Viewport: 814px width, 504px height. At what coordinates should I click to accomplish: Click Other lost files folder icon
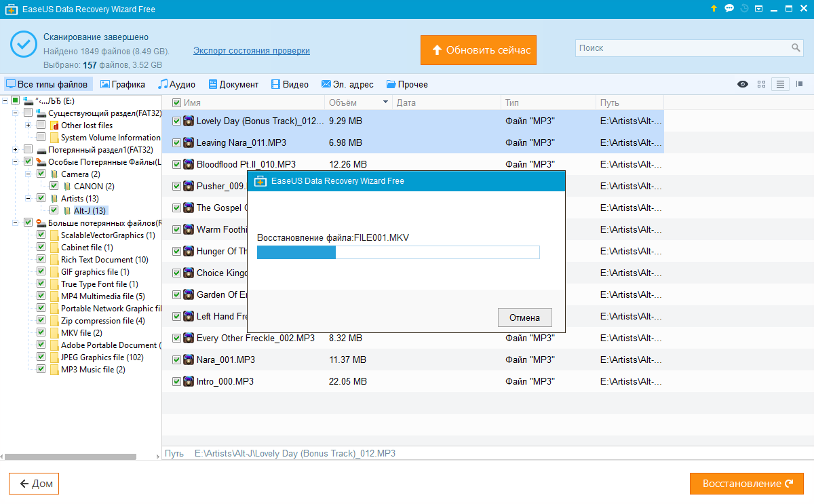point(54,125)
